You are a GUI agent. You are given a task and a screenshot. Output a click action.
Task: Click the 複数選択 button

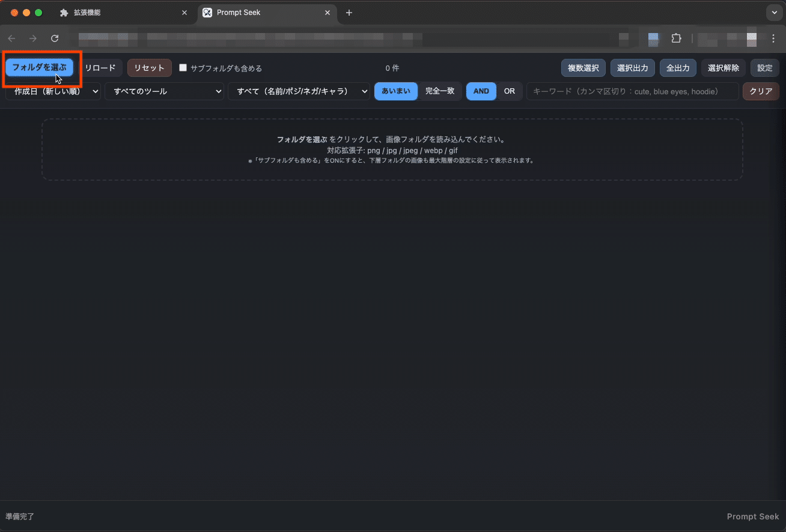tap(583, 68)
